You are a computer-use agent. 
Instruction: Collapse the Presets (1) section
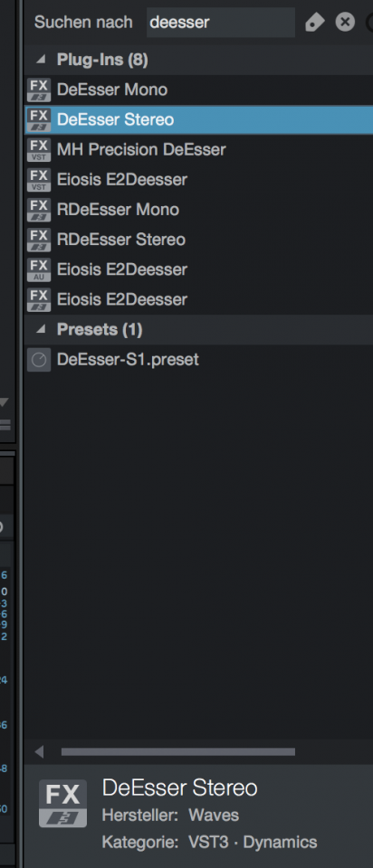(x=42, y=329)
